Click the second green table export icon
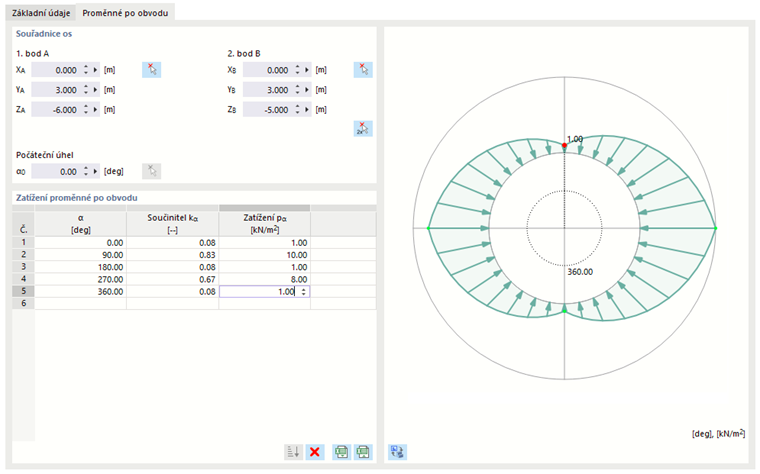Image resolution: width=760 pixels, height=474 pixels. (363, 452)
